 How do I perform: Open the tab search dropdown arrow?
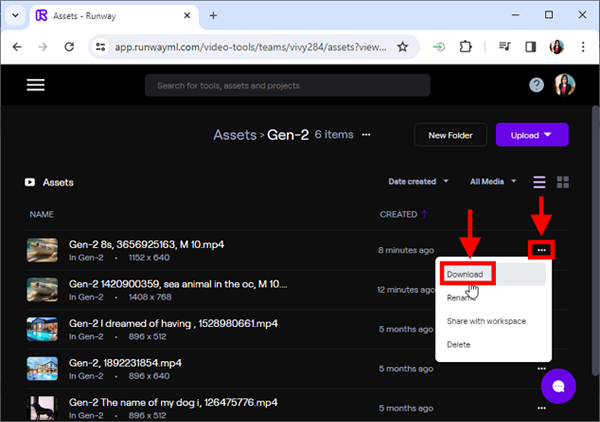point(15,16)
